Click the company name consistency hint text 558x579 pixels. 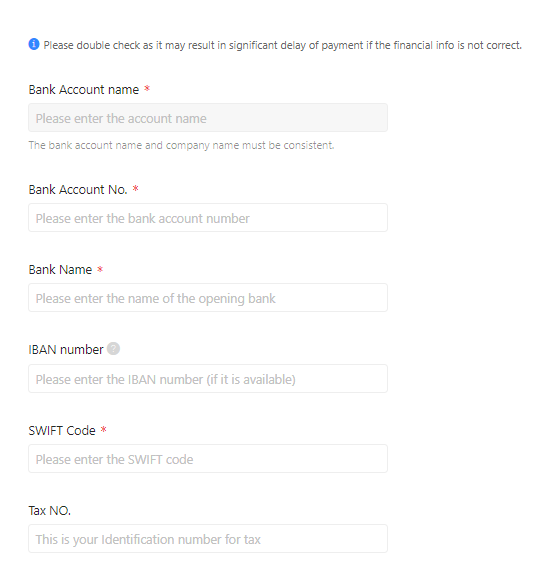pos(181,145)
